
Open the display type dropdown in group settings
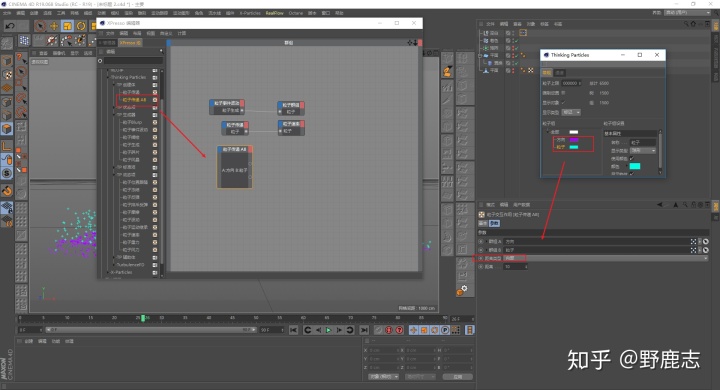pos(643,150)
